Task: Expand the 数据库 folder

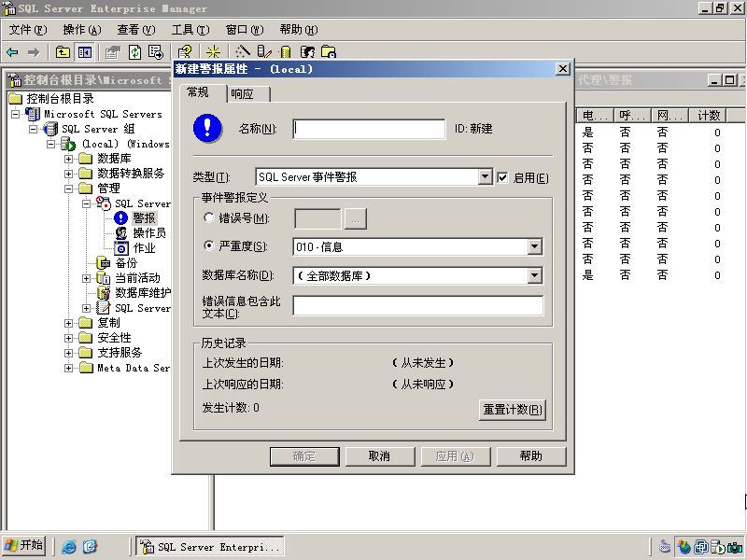Action: pos(68,159)
